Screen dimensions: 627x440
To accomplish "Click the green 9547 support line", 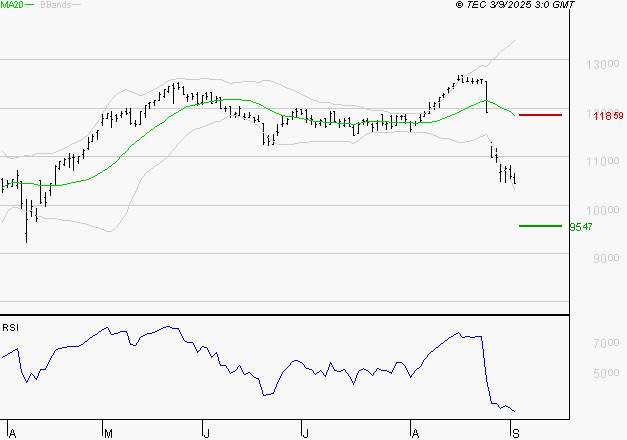I will coord(540,226).
